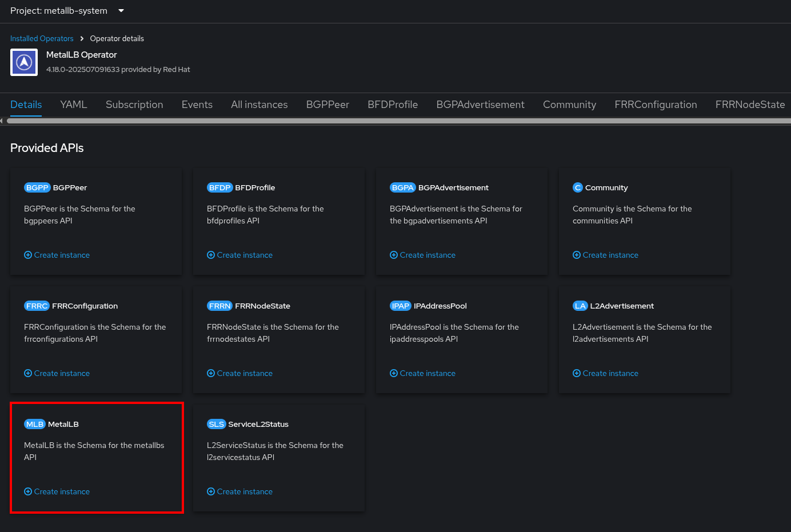The height and width of the screenshot is (532, 791).
Task: Click the left arrow of the tabs scrollbar
Action: click(2, 121)
